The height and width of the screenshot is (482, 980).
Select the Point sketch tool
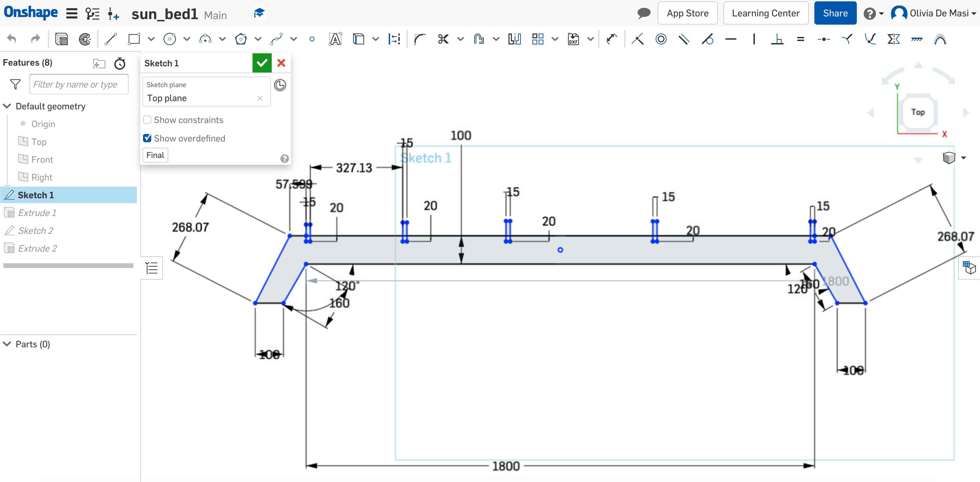tap(312, 39)
